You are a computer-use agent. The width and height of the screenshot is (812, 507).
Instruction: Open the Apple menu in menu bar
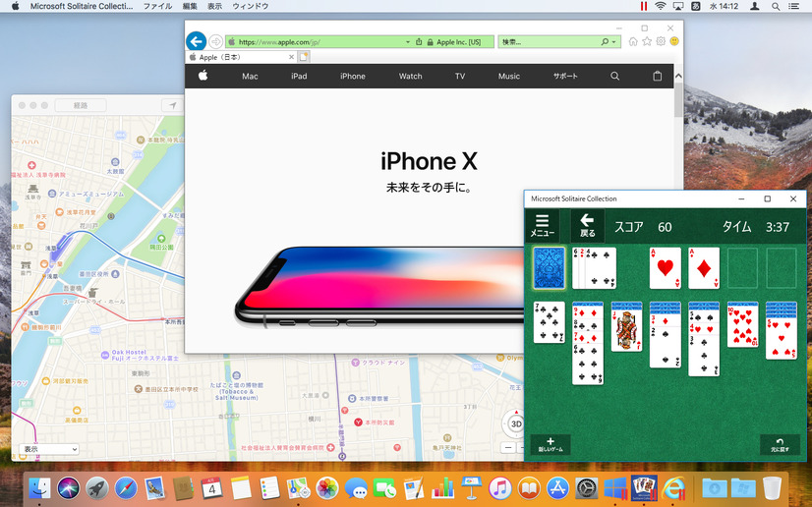tap(15, 6)
